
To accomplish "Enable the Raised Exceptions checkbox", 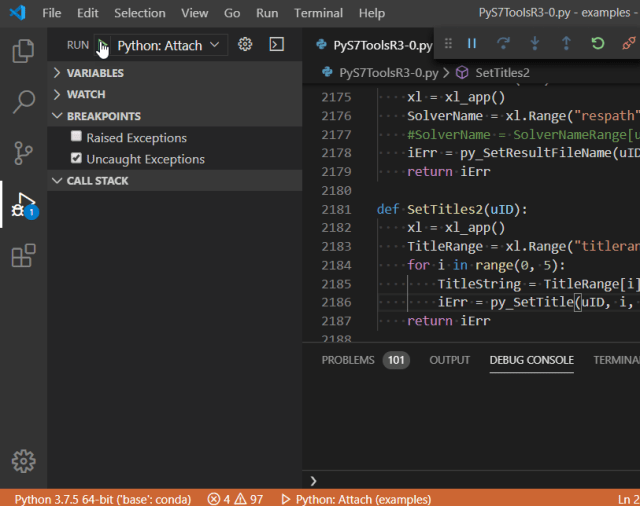I will (76, 138).
